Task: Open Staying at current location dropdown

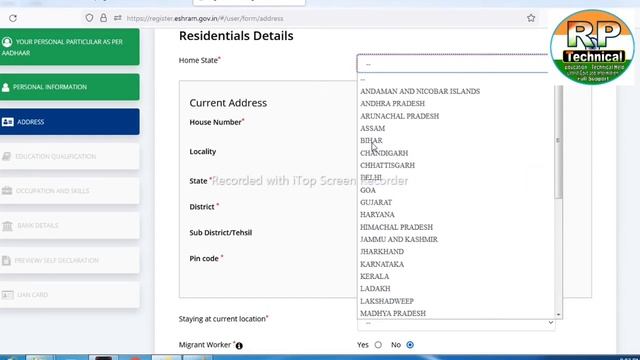Action: tap(456, 323)
